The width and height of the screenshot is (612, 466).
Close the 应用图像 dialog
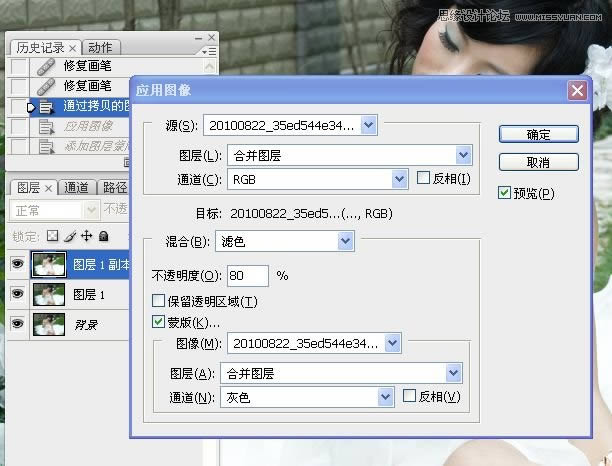576,90
